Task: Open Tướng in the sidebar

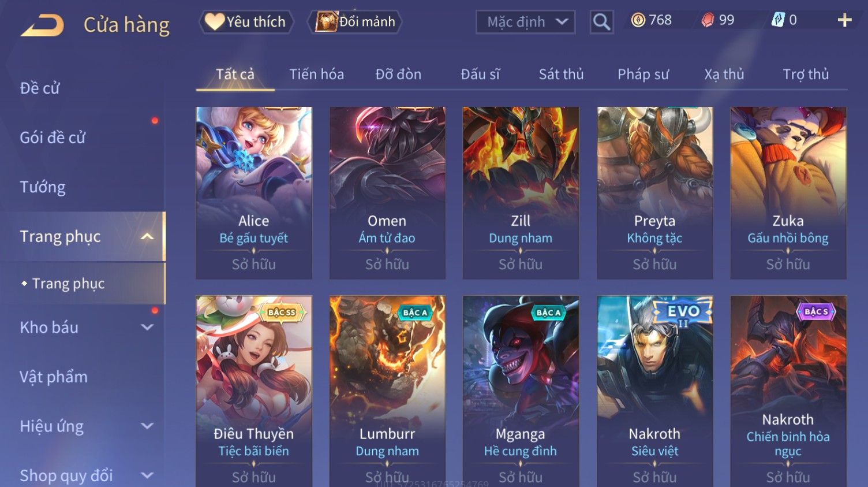Action: (x=43, y=187)
